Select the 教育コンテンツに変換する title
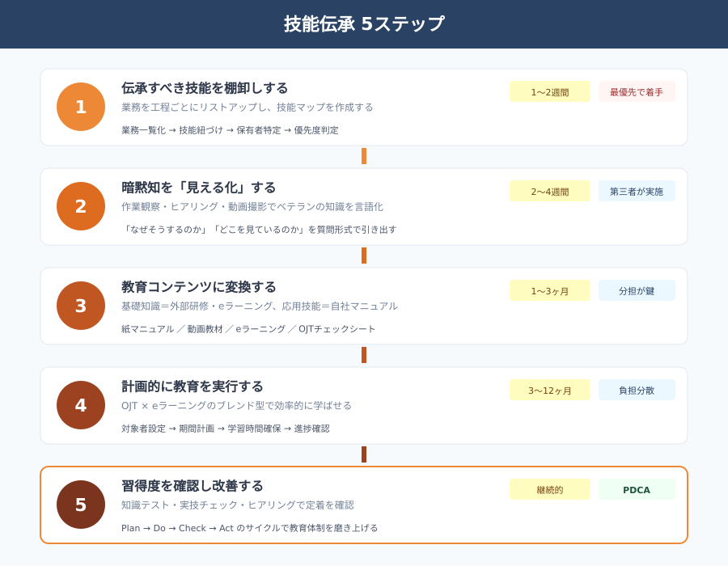The width and height of the screenshot is (728, 566). (x=198, y=287)
